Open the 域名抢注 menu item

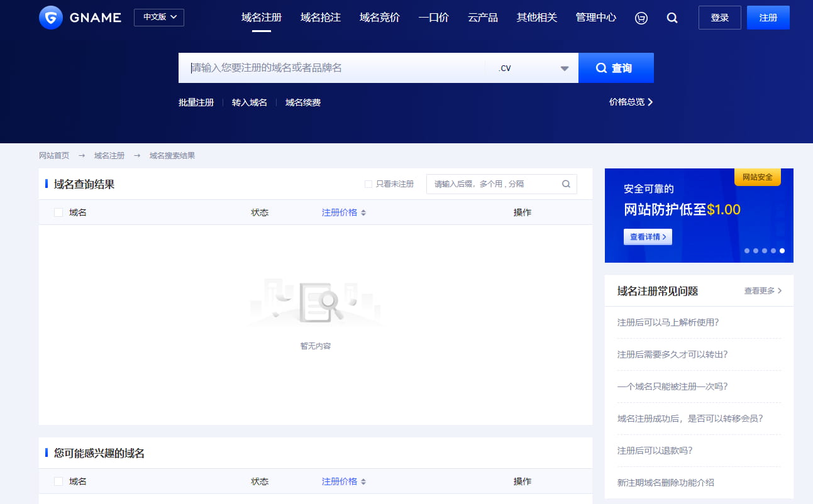321,18
